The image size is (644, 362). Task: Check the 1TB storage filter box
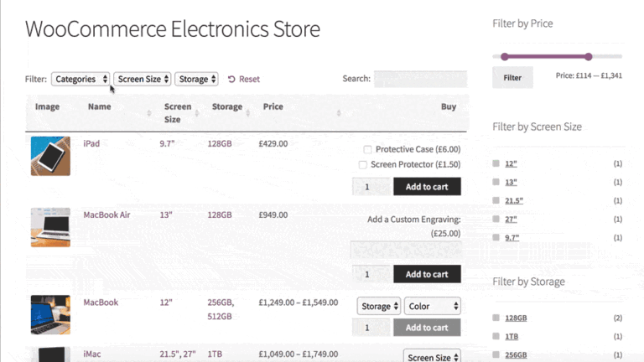point(496,336)
